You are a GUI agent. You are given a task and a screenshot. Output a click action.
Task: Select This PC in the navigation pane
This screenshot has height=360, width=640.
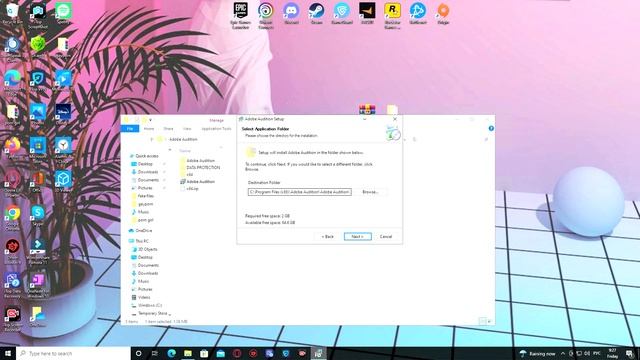tap(139, 241)
